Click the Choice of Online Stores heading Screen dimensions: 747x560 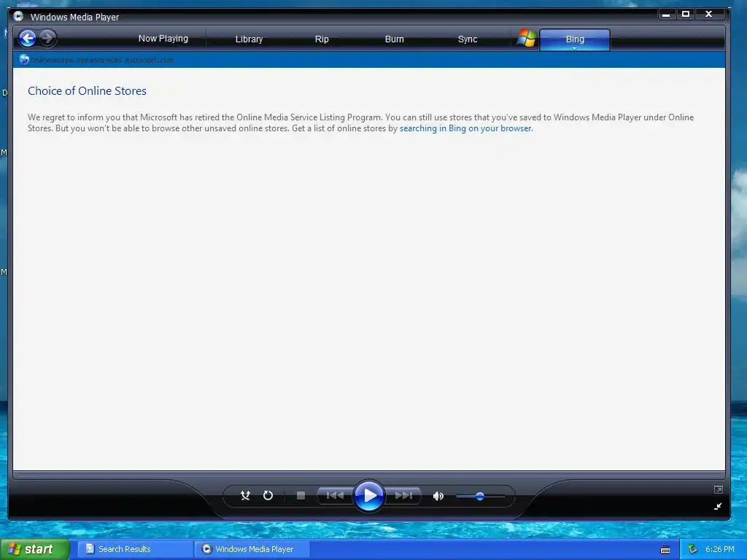[88, 91]
